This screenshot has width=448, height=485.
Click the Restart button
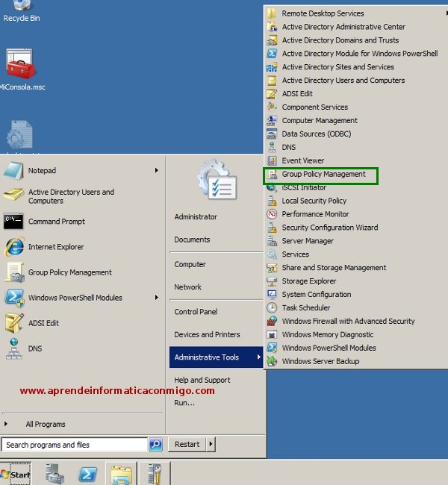(x=187, y=444)
